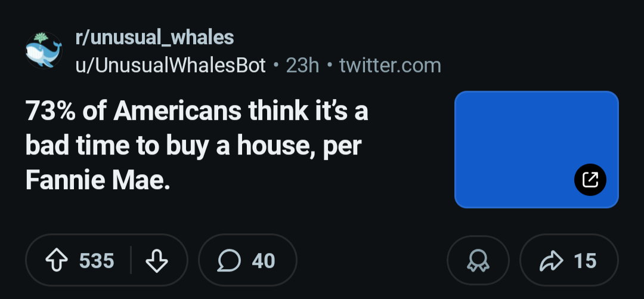Open the r/unusual_whales subreddit

tap(154, 38)
